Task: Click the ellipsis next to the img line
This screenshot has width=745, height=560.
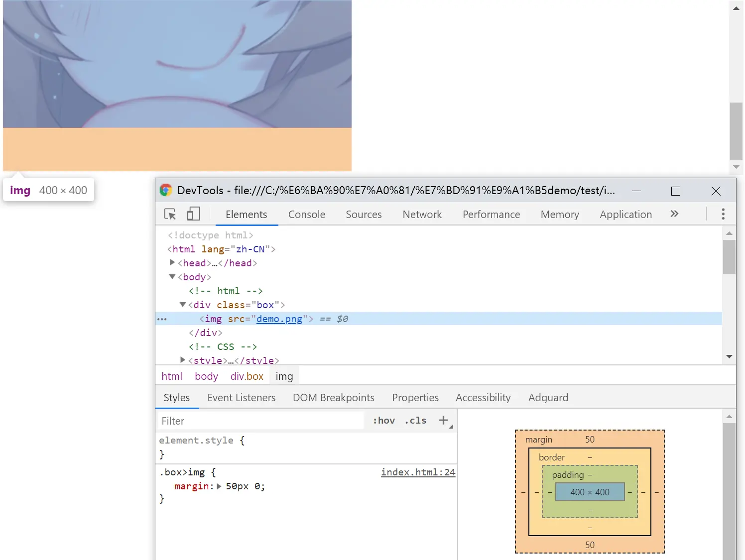Action: point(162,319)
